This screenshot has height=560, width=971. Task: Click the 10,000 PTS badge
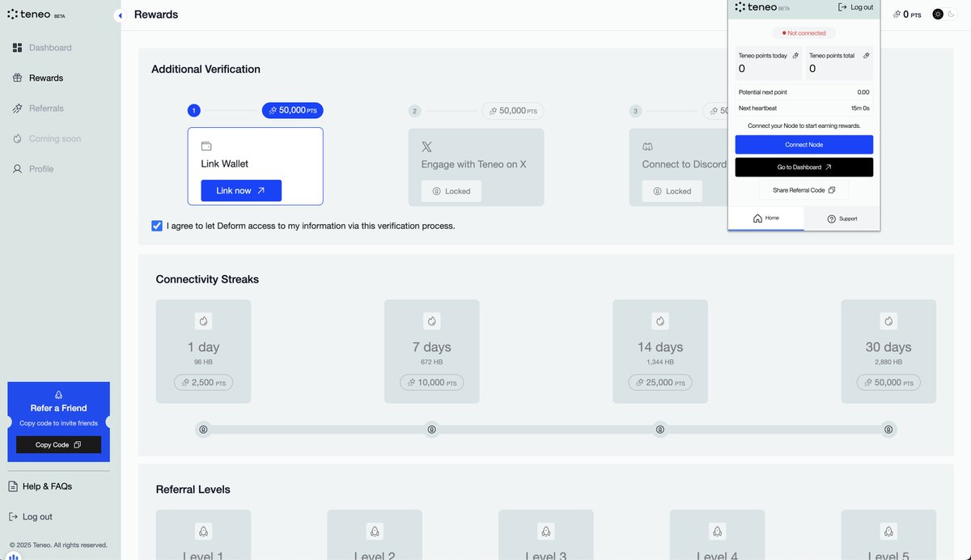click(431, 383)
